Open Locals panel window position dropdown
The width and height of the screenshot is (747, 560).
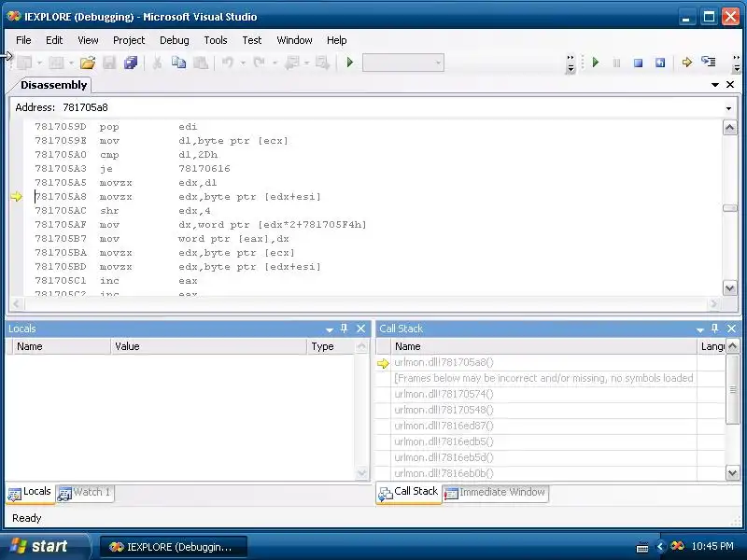click(x=330, y=329)
